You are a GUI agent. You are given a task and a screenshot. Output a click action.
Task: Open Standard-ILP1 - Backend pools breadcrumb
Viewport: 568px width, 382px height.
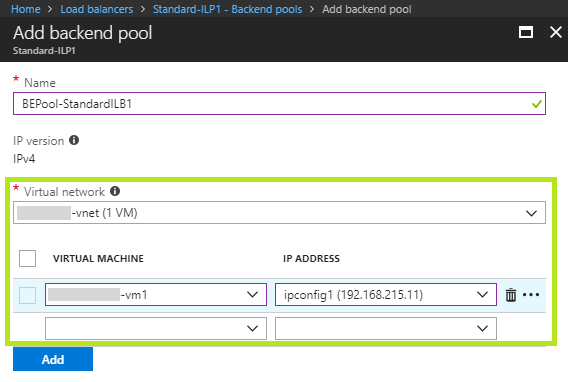tap(227, 9)
